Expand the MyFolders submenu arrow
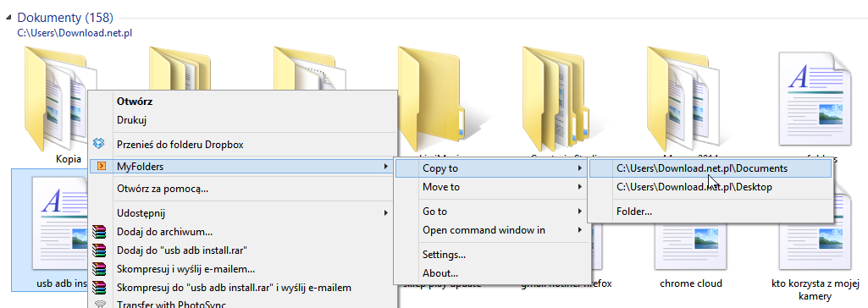The height and width of the screenshot is (308, 868). [385, 166]
